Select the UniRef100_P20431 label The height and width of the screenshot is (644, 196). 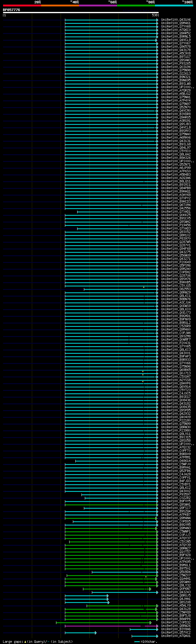tap(176, 343)
